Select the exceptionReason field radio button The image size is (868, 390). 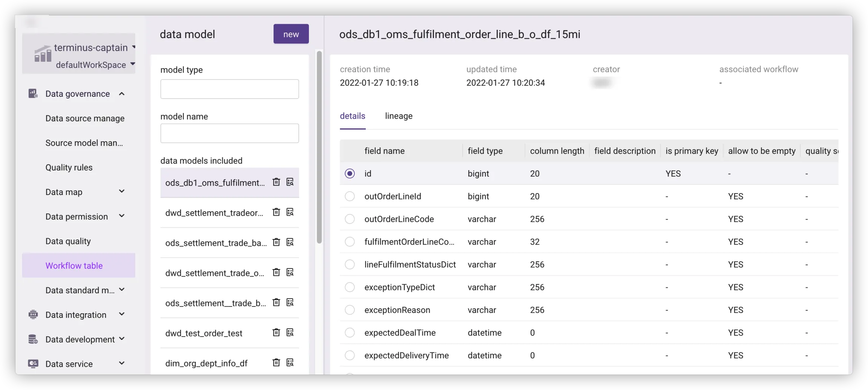click(350, 310)
